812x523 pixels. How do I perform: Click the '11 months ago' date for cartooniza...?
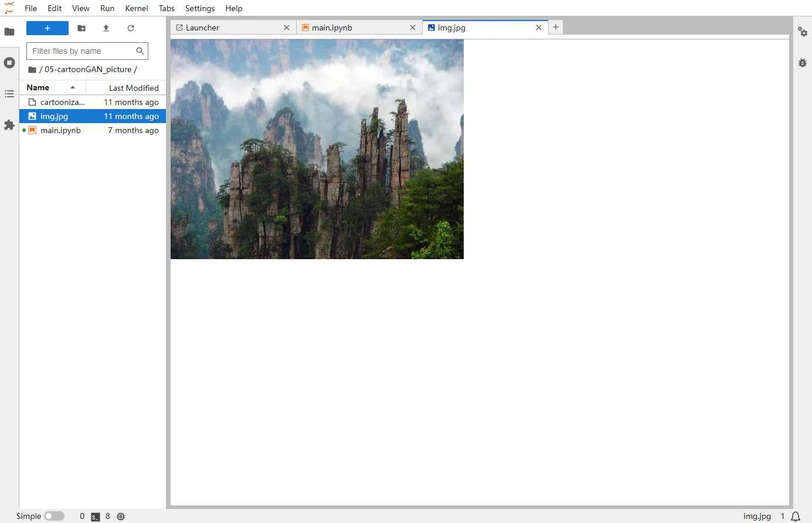(131, 102)
